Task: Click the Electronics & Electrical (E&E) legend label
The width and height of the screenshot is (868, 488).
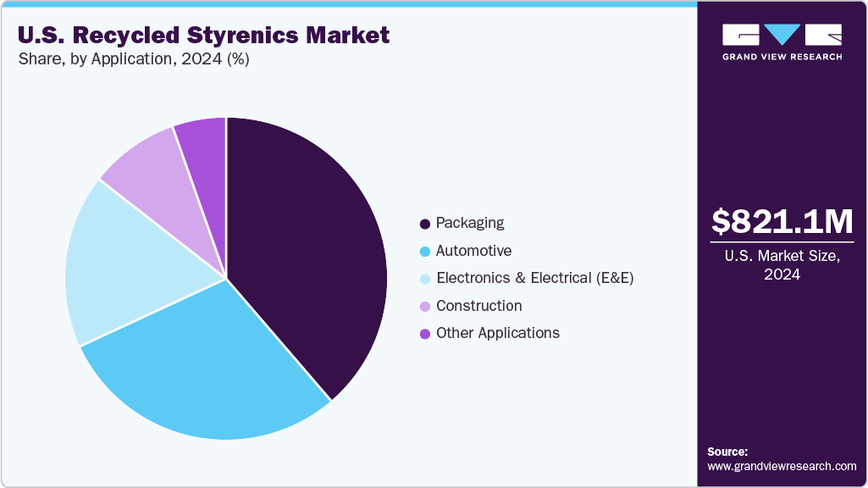Action: (534, 279)
